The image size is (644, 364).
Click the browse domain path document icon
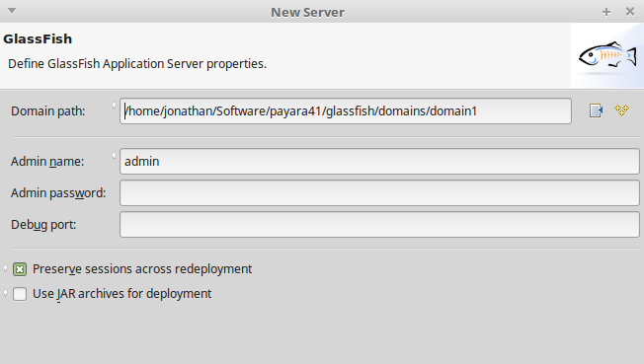point(596,110)
